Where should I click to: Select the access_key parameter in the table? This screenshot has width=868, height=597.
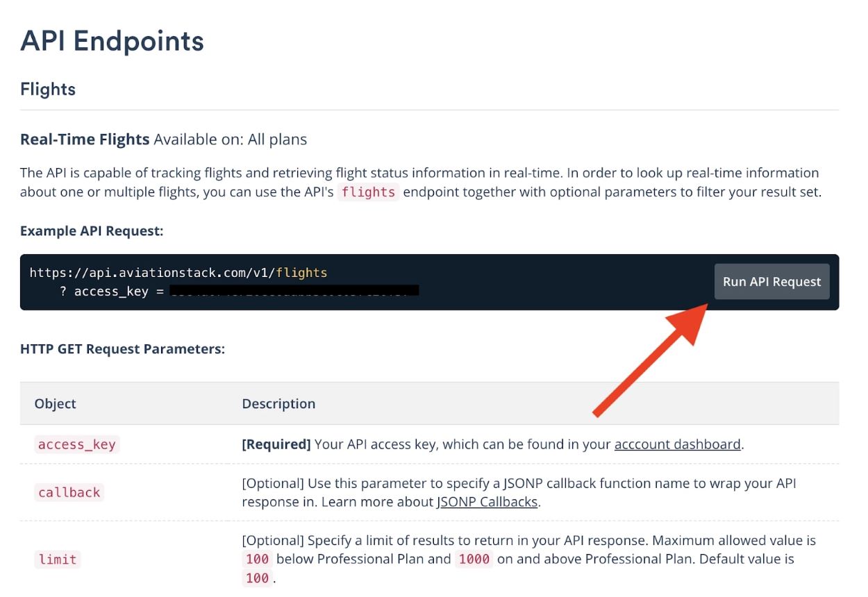tap(76, 445)
